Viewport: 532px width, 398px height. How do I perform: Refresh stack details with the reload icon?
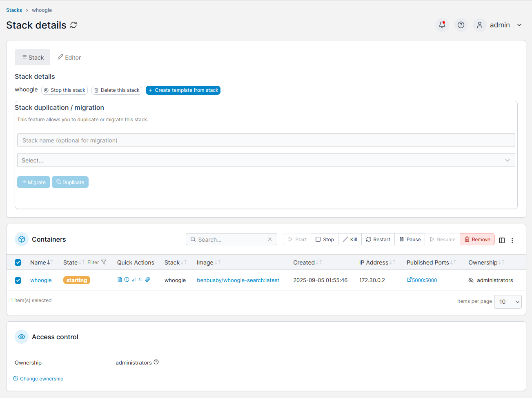pos(73,25)
